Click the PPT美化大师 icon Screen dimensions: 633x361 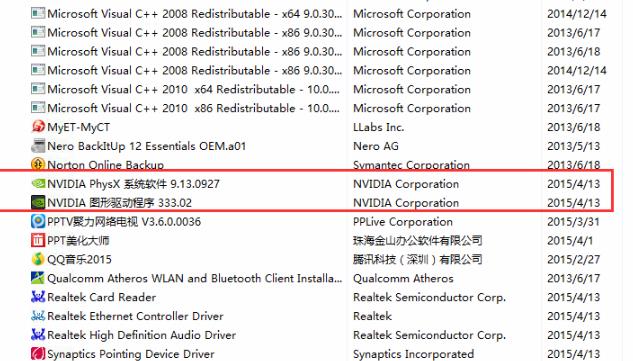pyautogui.click(x=38, y=240)
